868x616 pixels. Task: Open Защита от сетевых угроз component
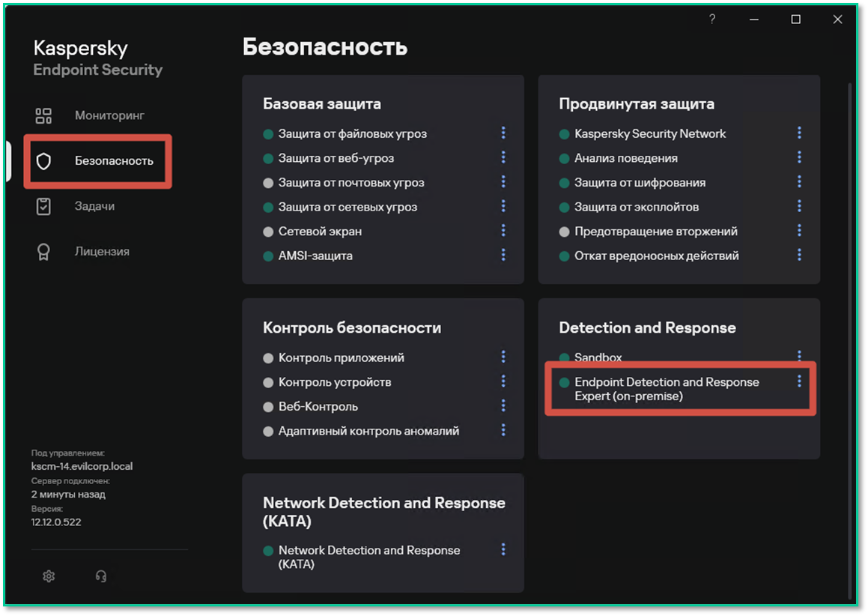coord(347,207)
